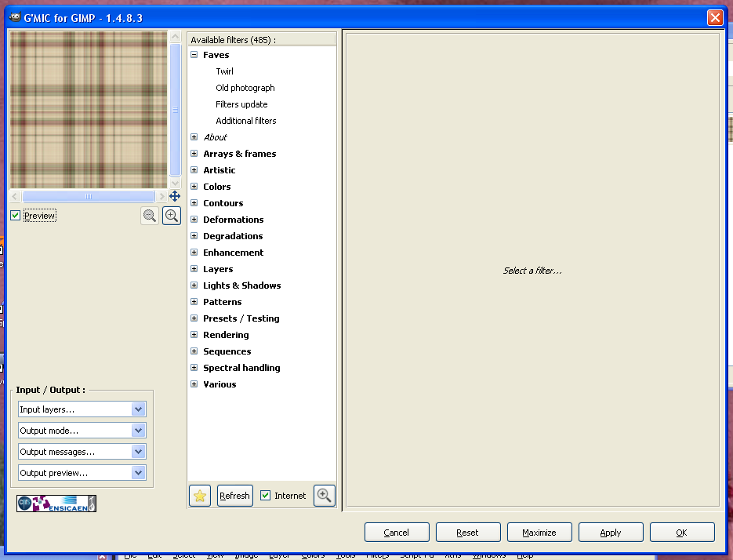Viewport: 733px width, 560px height.
Task: Collapse the Faves category
Action: [194, 55]
